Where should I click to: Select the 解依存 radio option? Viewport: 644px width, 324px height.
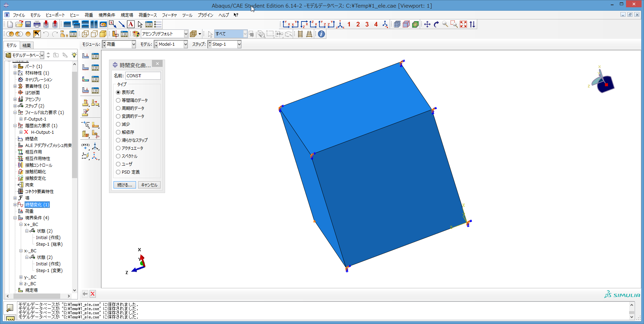tap(118, 132)
